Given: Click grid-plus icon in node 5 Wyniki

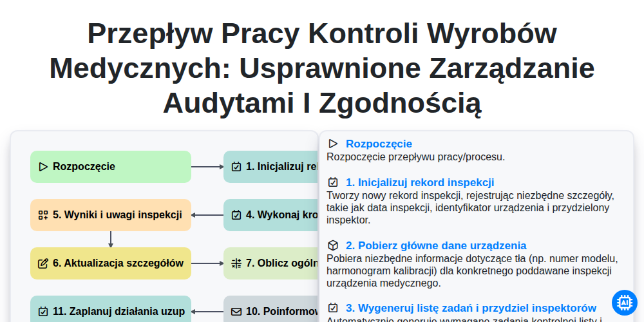Looking at the screenshot, I should point(43,215).
